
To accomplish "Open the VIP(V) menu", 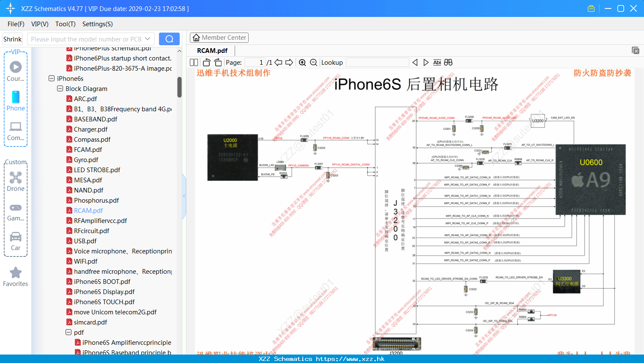I will [x=40, y=24].
